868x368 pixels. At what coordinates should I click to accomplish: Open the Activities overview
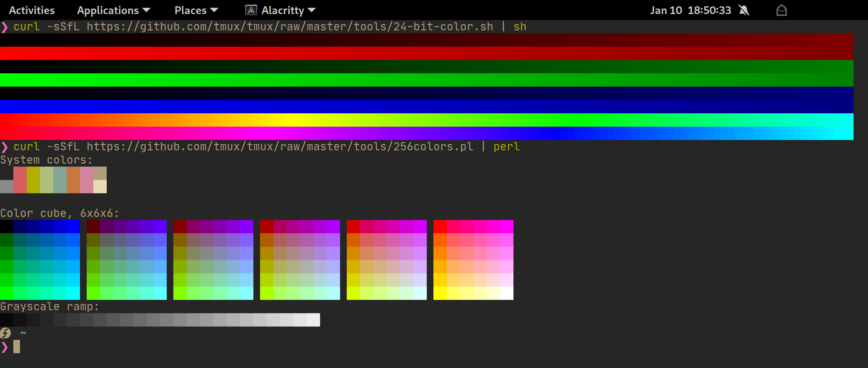pos(31,10)
